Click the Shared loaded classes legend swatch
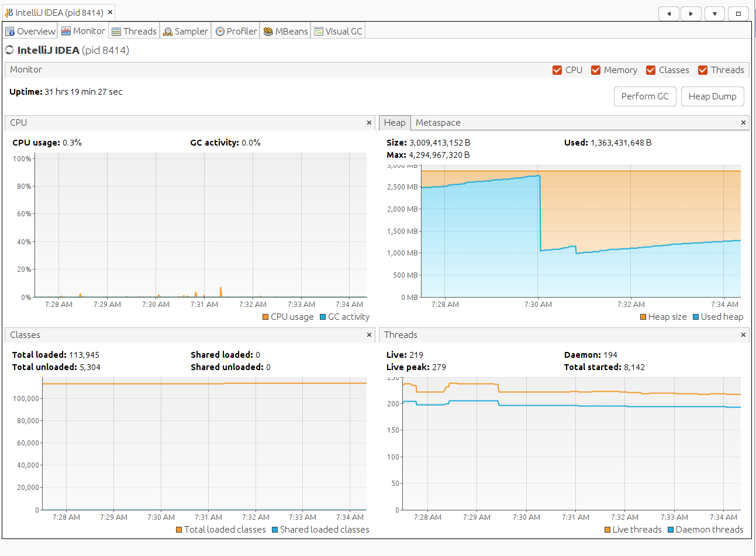The height and width of the screenshot is (556, 756). click(275, 530)
